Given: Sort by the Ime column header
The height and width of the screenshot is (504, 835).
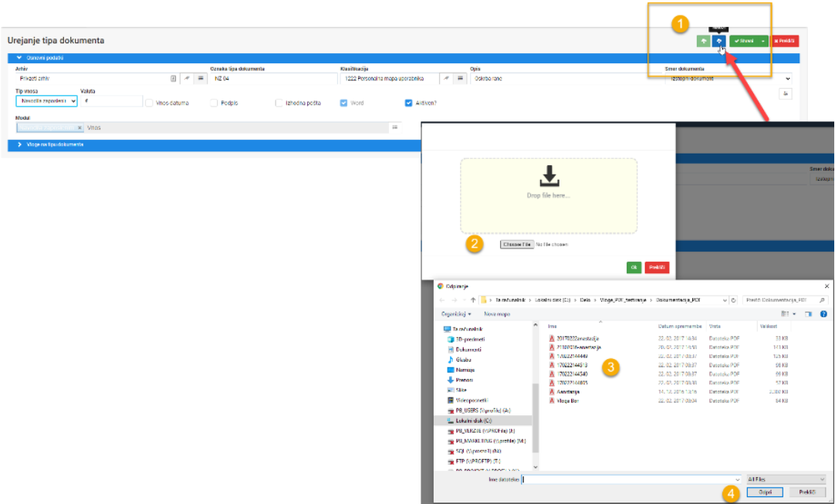Looking at the screenshot, I should coord(553,326).
